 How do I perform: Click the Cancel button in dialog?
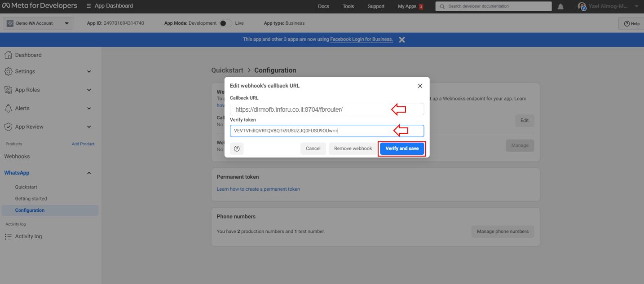click(x=313, y=149)
